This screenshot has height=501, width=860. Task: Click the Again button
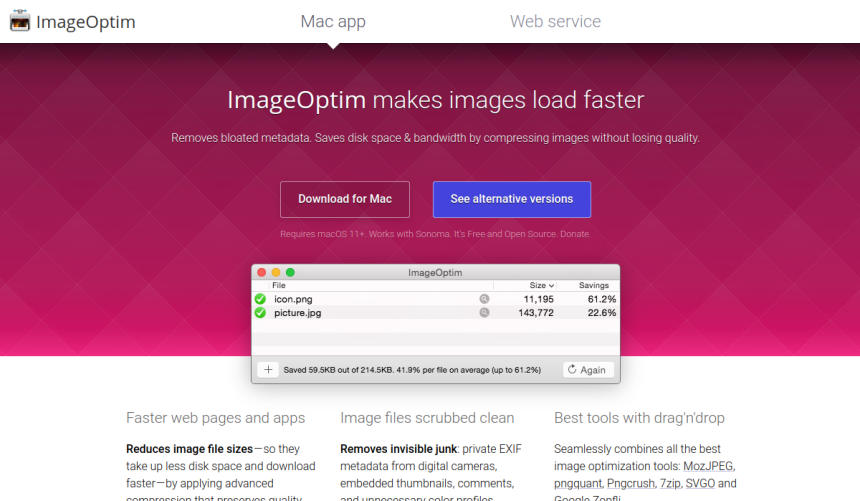point(587,370)
